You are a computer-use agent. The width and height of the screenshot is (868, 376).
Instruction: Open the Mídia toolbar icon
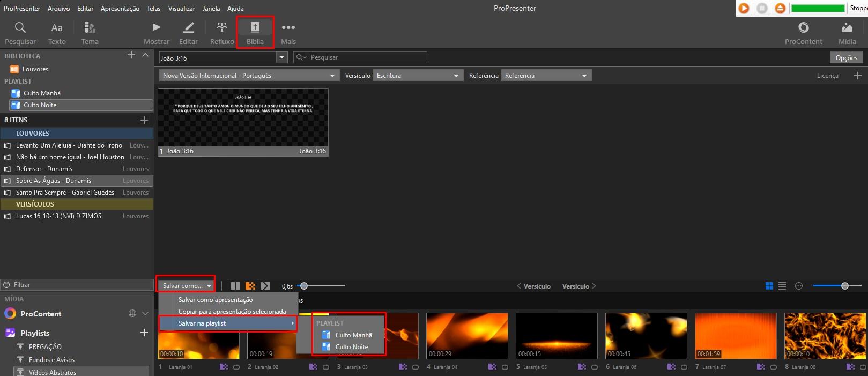(x=847, y=27)
